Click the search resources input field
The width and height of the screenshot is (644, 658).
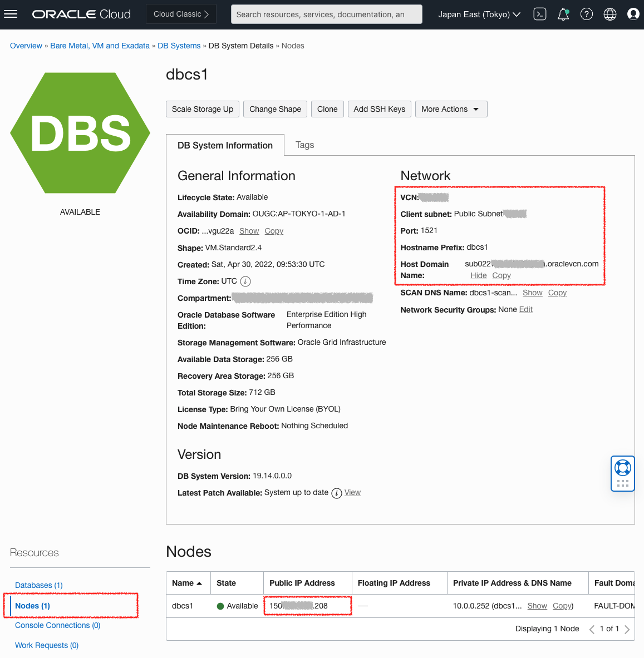327,14
